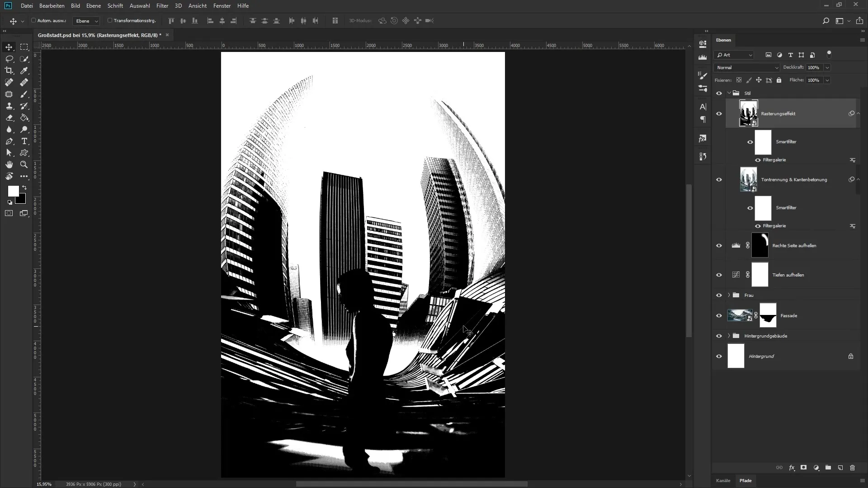The image size is (868, 488).
Task: Open the Filter menu
Action: [x=162, y=6]
